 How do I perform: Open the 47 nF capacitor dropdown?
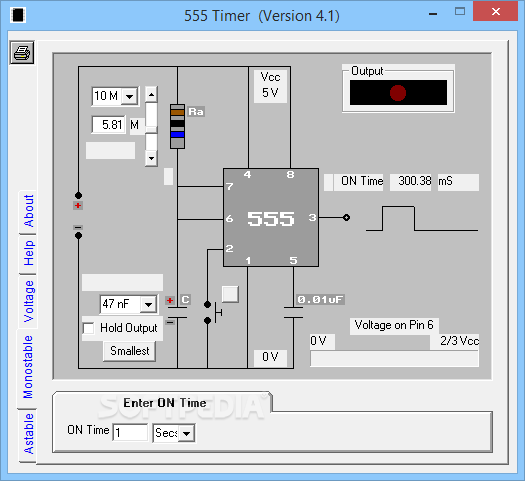tap(148, 305)
